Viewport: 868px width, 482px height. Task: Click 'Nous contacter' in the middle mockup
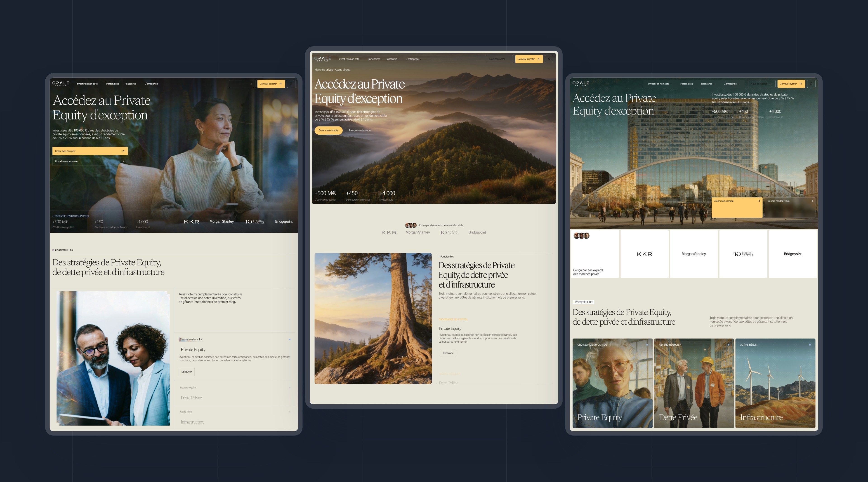(499, 59)
